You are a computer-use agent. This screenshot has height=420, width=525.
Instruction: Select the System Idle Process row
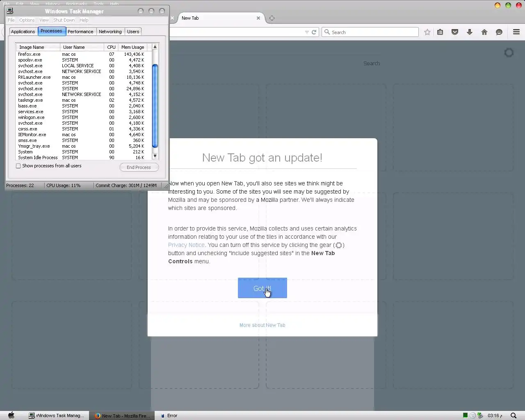tap(81, 157)
